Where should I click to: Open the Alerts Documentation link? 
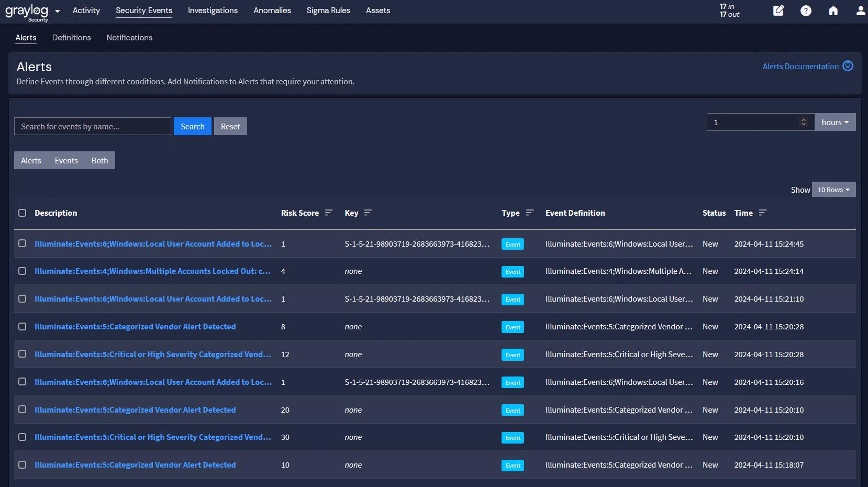[x=799, y=66]
